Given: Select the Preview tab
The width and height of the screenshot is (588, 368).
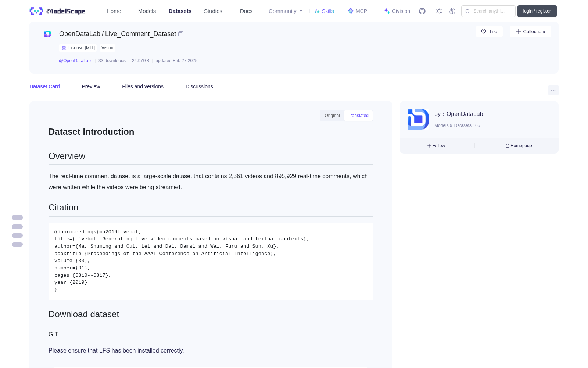Looking at the screenshot, I should pos(91,86).
